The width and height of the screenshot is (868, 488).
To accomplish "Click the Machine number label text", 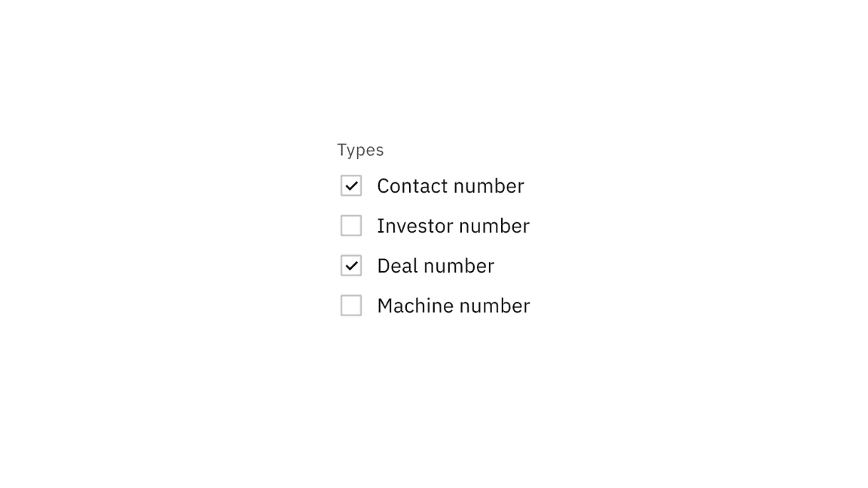I will click(x=453, y=305).
